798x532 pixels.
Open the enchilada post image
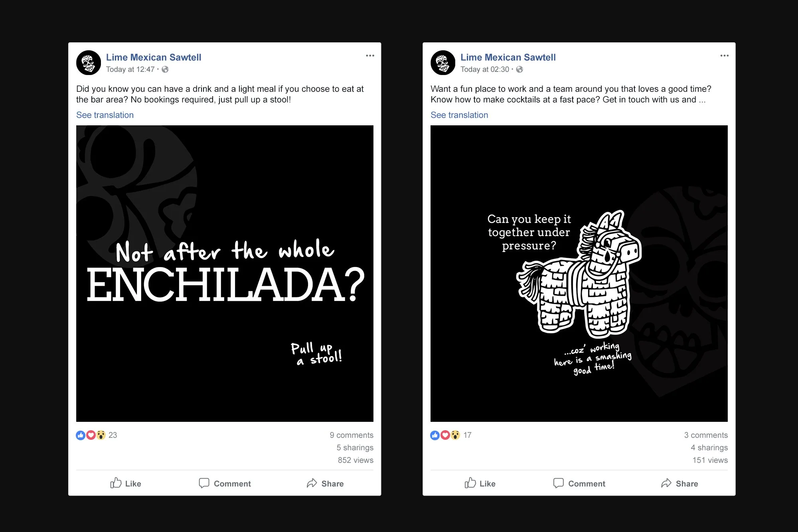(225, 273)
